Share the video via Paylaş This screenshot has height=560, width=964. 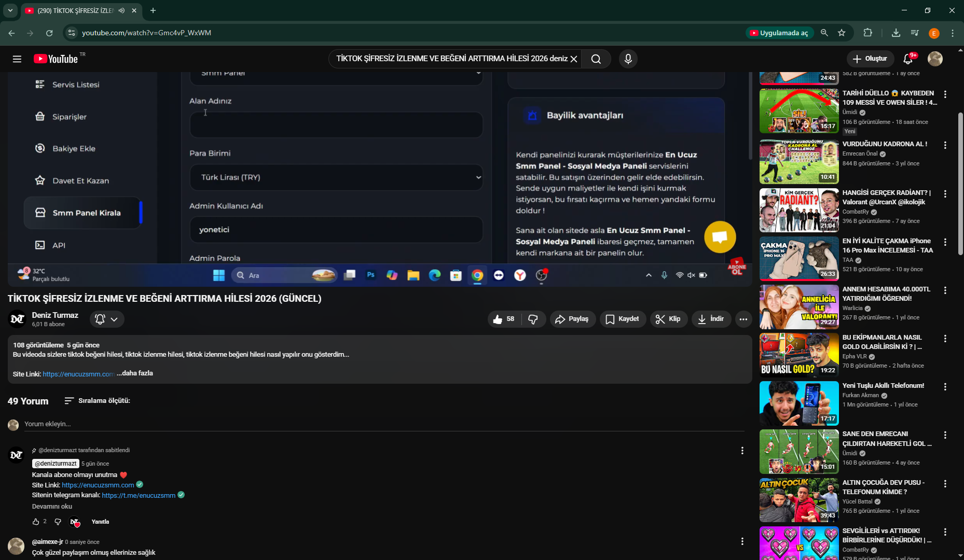(x=572, y=319)
